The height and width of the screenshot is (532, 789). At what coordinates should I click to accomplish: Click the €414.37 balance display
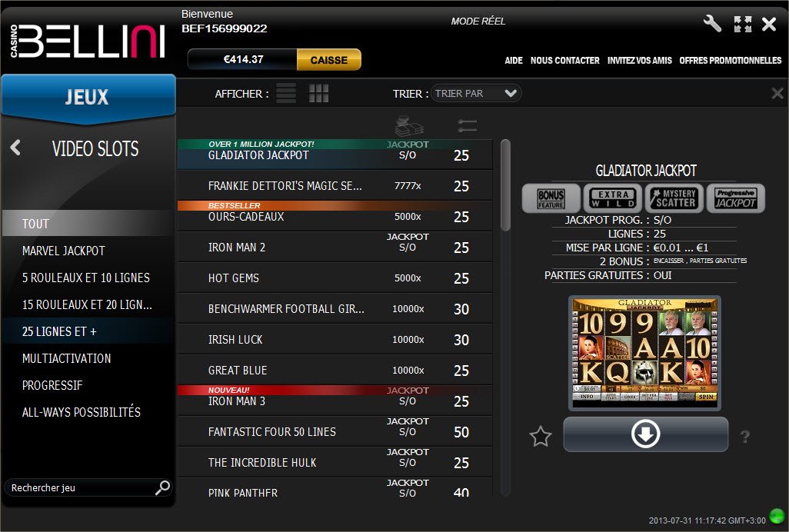click(243, 59)
